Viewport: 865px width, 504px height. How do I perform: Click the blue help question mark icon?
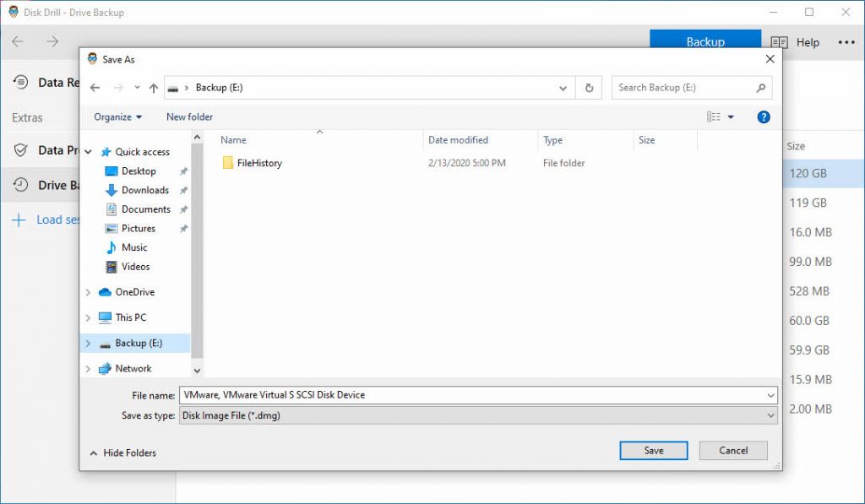(763, 117)
